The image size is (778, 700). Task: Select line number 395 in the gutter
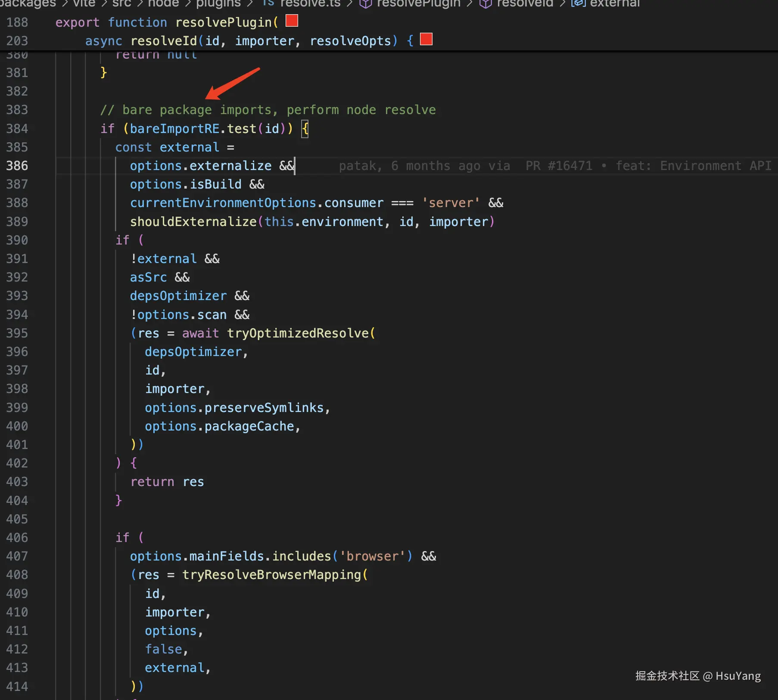[x=17, y=333]
